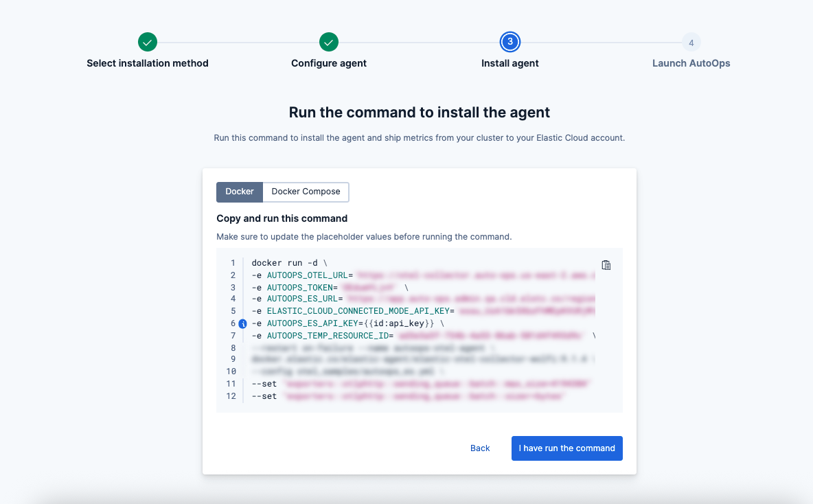
Task: Confirm with I have run the command
Action: 566,448
